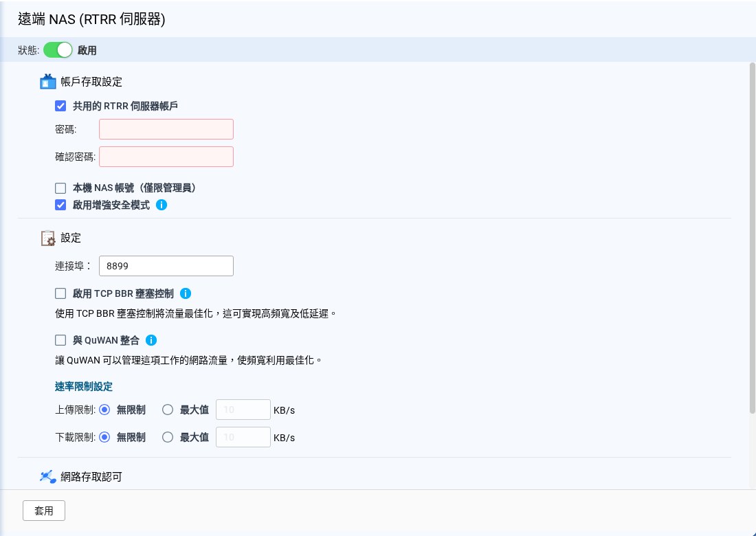The height and width of the screenshot is (536, 756).
Task: Click the TCP BBR 流量最佳化 description text
Action: point(195,314)
